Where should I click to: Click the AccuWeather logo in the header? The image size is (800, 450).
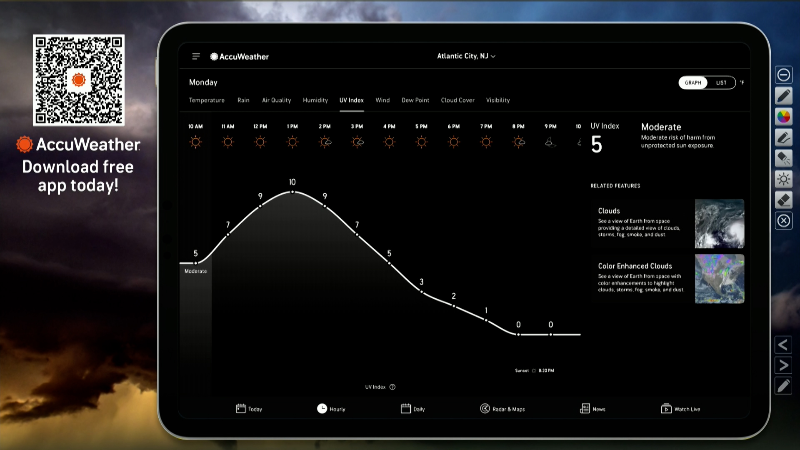click(x=239, y=57)
